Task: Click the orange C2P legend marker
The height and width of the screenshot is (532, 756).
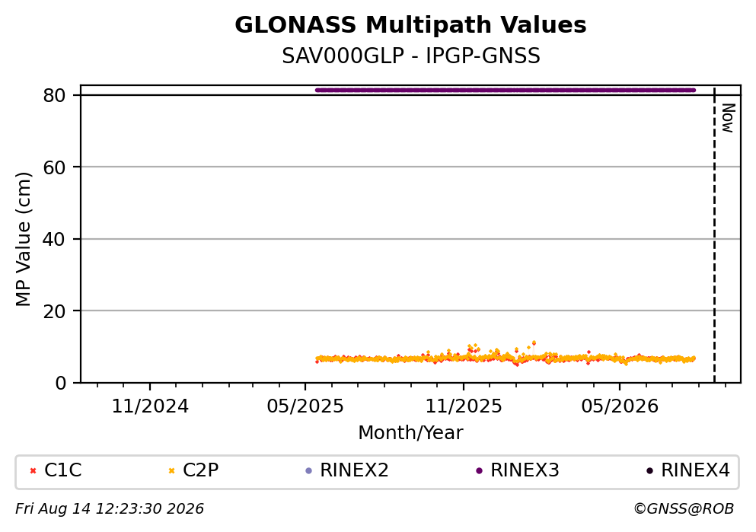Action: [171, 471]
